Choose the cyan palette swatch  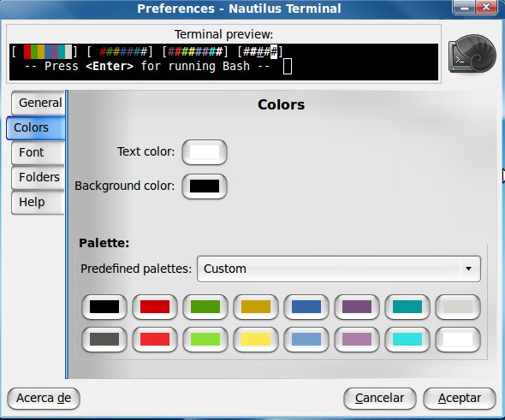coord(407,340)
